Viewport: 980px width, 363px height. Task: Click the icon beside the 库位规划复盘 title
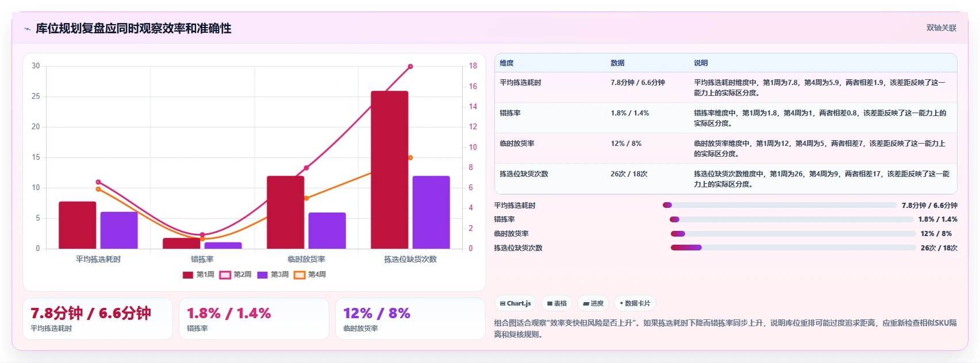27,29
